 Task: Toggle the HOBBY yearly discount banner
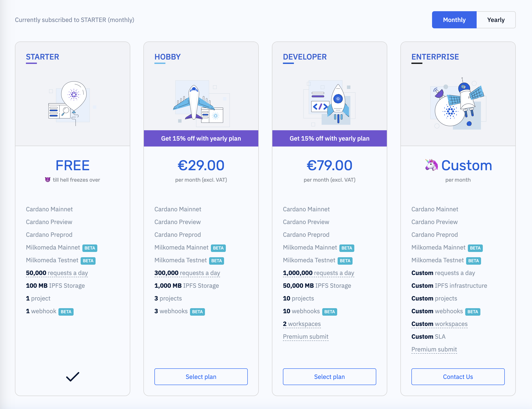[201, 138]
